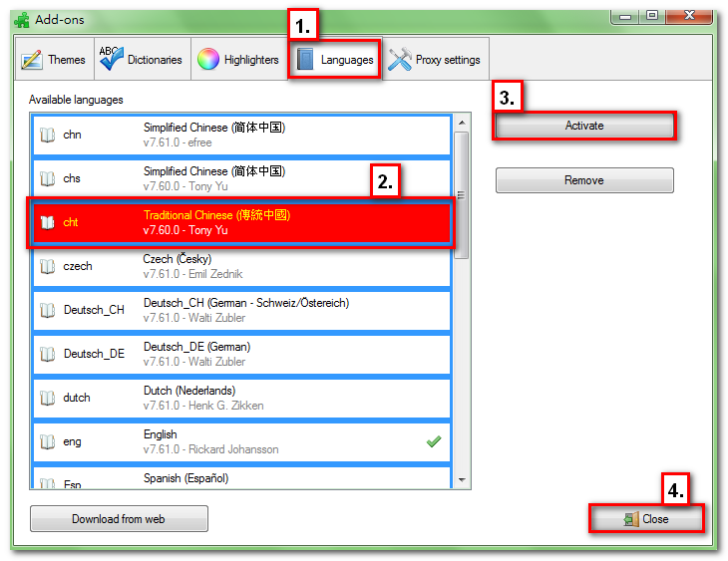Click the book icon beside czech
Viewport: 728px width, 561px height.
pyautogui.click(x=47, y=267)
